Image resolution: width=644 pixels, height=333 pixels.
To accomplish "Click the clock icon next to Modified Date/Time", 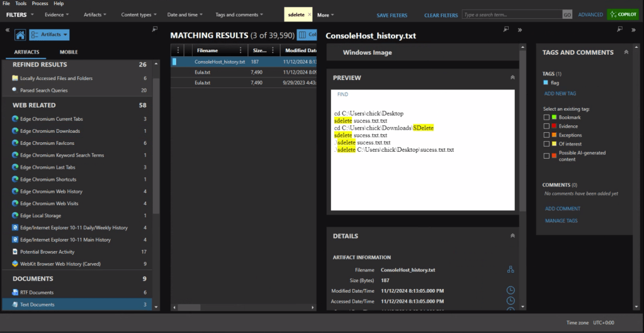I will pyautogui.click(x=510, y=290).
